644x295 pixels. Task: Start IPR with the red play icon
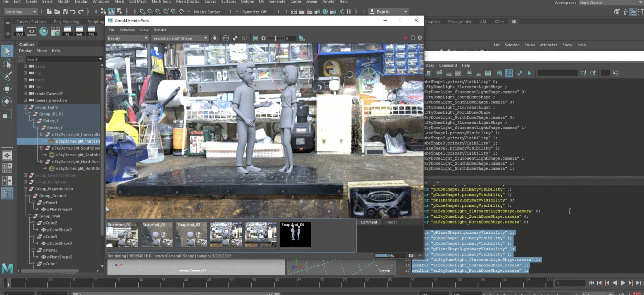(406, 38)
